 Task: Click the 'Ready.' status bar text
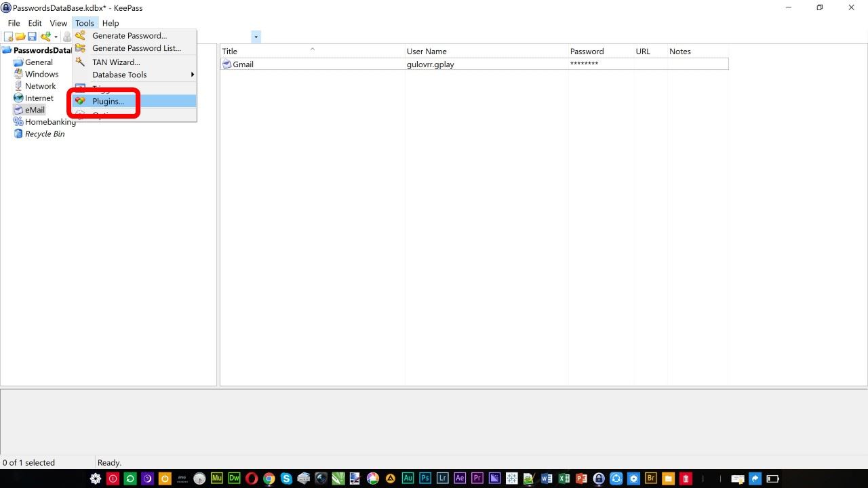tap(109, 463)
